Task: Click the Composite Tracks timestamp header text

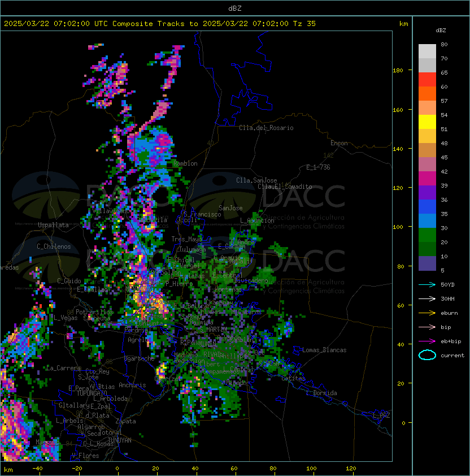Action: click(x=160, y=24)
